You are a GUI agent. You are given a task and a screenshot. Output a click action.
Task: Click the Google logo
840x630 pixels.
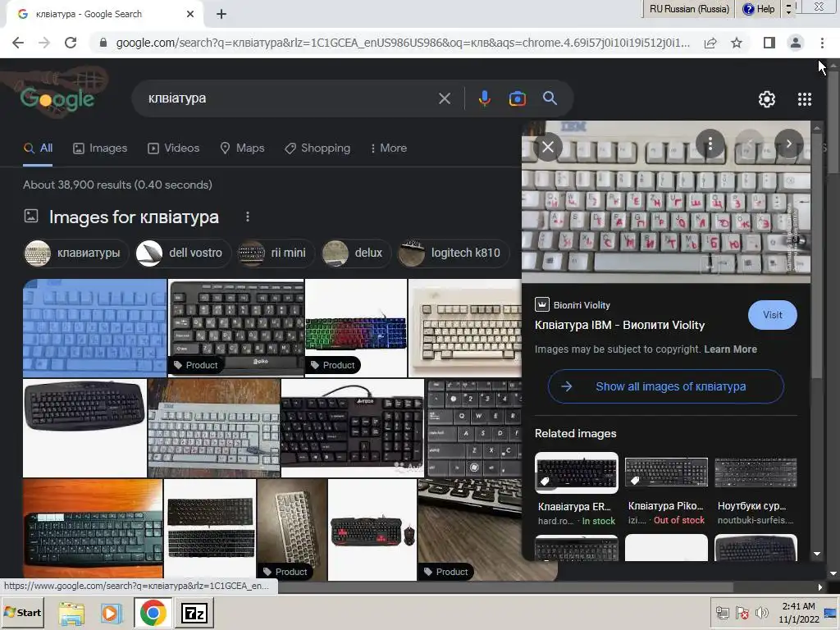tap(57, 98)
